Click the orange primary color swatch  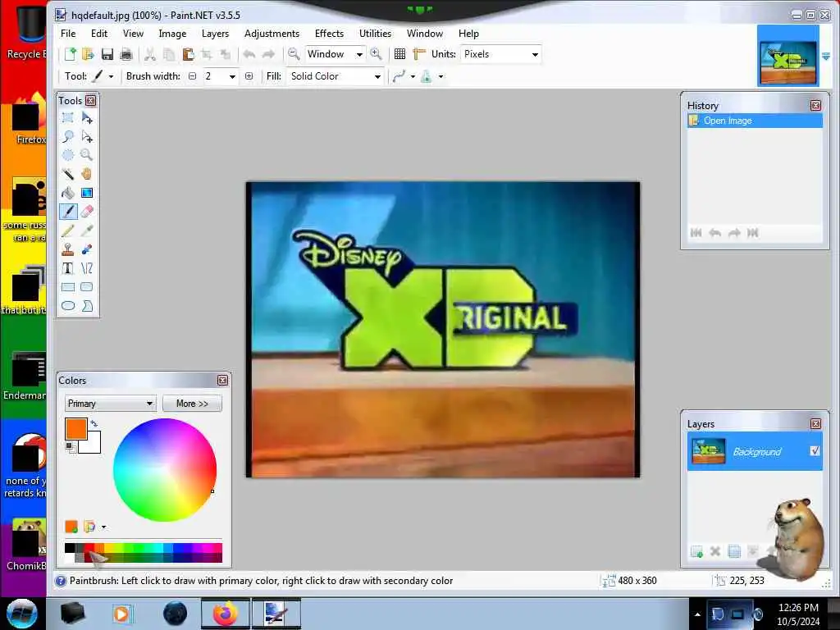[x=75, y=427]
